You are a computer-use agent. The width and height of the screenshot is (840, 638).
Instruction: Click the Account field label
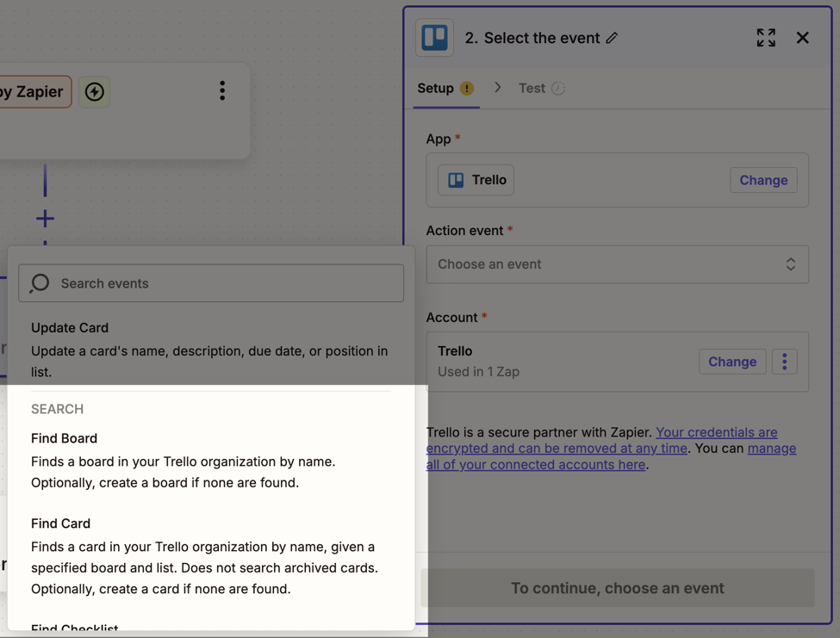click(451, 318)
